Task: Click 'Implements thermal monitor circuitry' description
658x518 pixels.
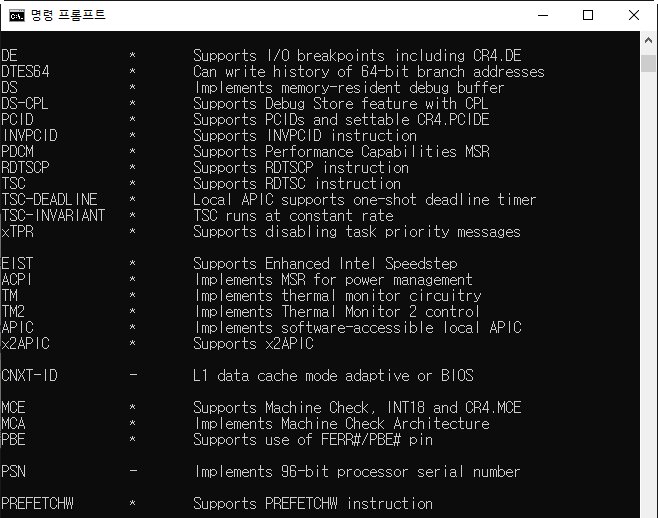Action: click(338, 296)
